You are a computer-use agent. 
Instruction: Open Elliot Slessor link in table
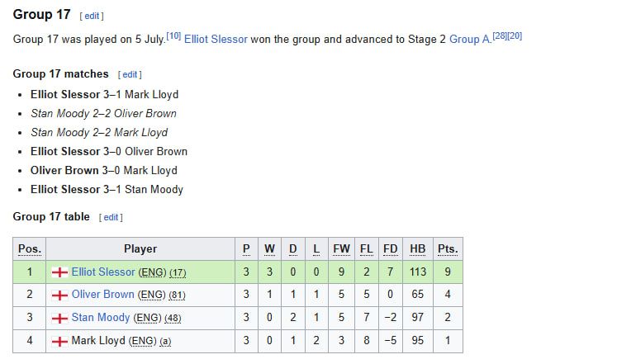tap(103, 272)
